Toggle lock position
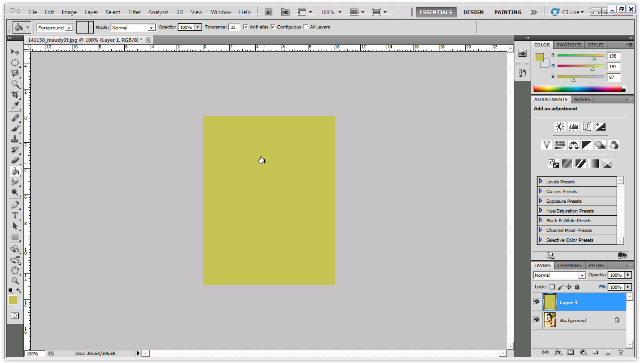 pyautogui.click(x=569, y=287)
